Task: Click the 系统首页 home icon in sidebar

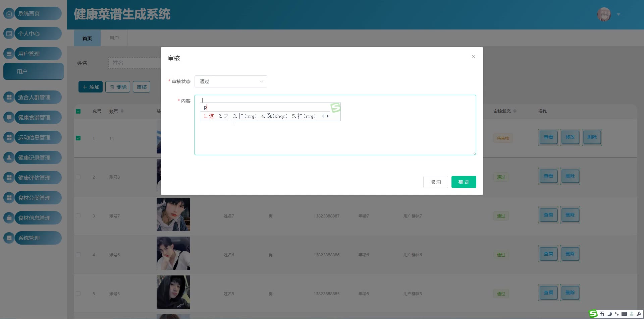Action: point(9,13)
